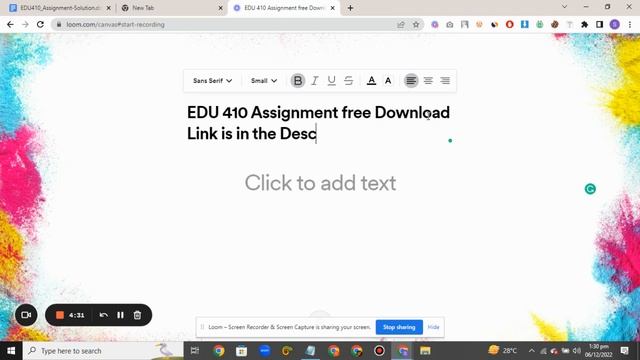The width and height of the screenshot is (640, 360).
Task: Open the clock and date flyout
Action: click(x=598, y=351)
